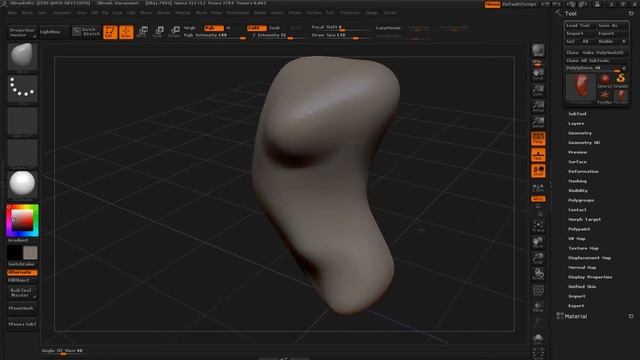Click the Tool palette dock arrow icon

558,13
